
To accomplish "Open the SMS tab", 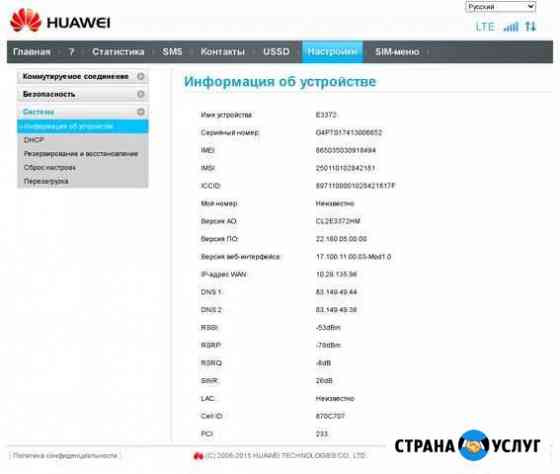I will pos(172,52).
